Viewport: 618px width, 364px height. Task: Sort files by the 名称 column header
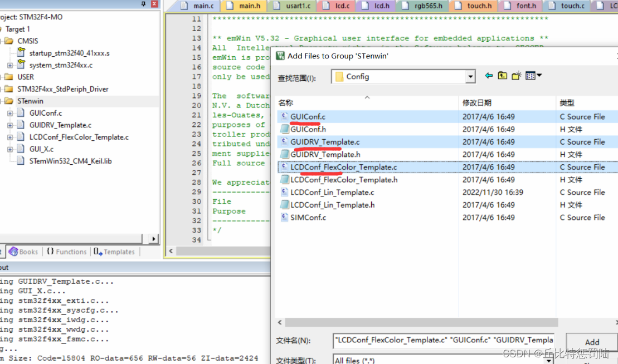[x=367, y=103]
